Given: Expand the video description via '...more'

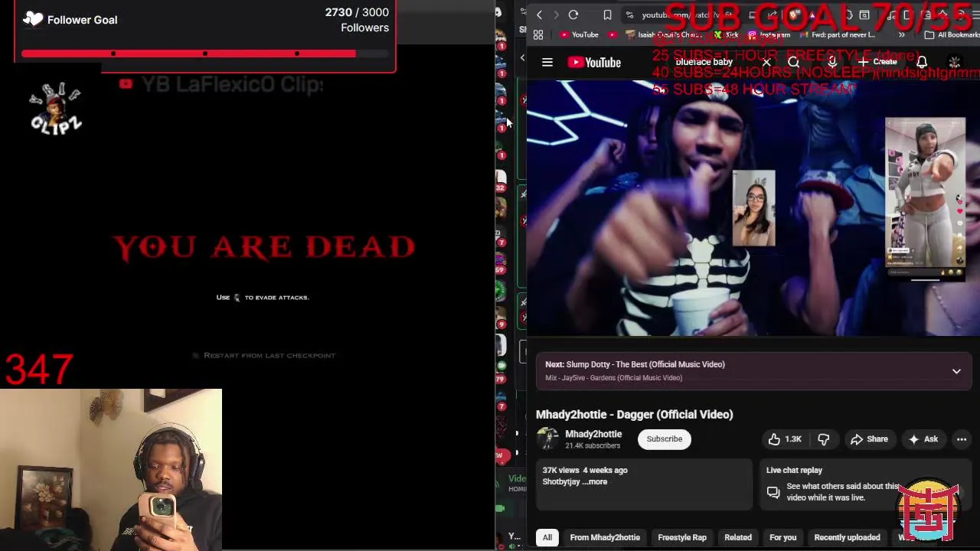Looking at the screenshot, I should pos(596,482).
